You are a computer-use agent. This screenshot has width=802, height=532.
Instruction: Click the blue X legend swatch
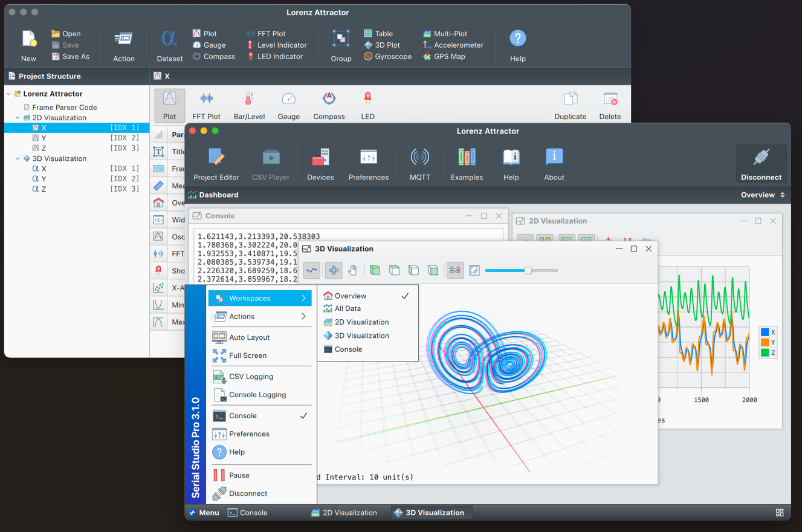[765, 332]
